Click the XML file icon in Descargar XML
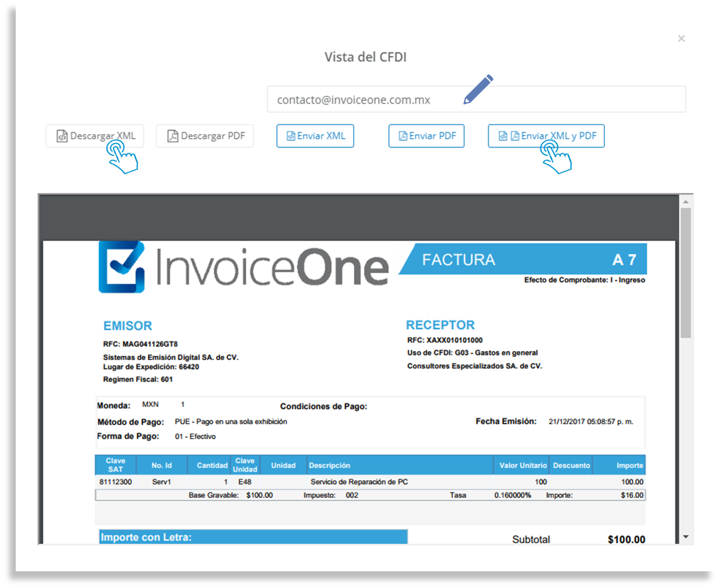718x588 pixels. [x=62, y=136]
